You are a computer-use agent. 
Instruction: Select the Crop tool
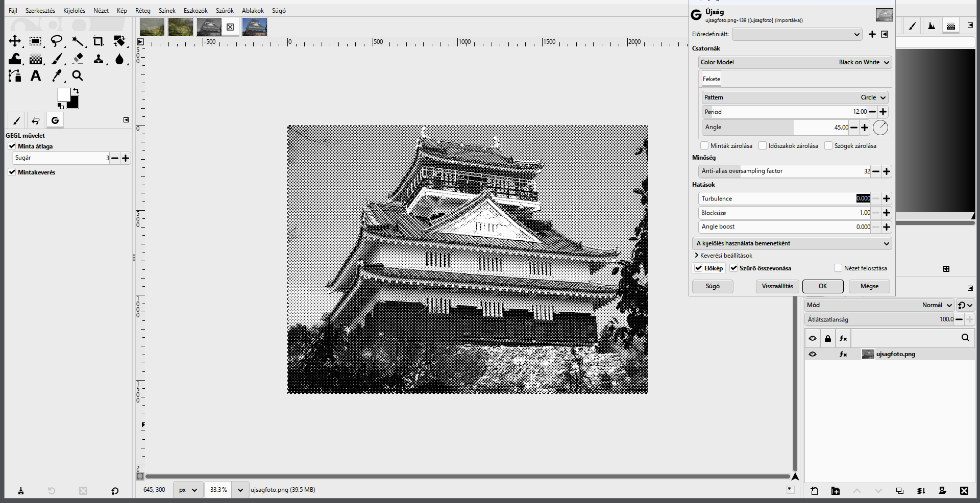pyautogui.click(x=99, y=41)
